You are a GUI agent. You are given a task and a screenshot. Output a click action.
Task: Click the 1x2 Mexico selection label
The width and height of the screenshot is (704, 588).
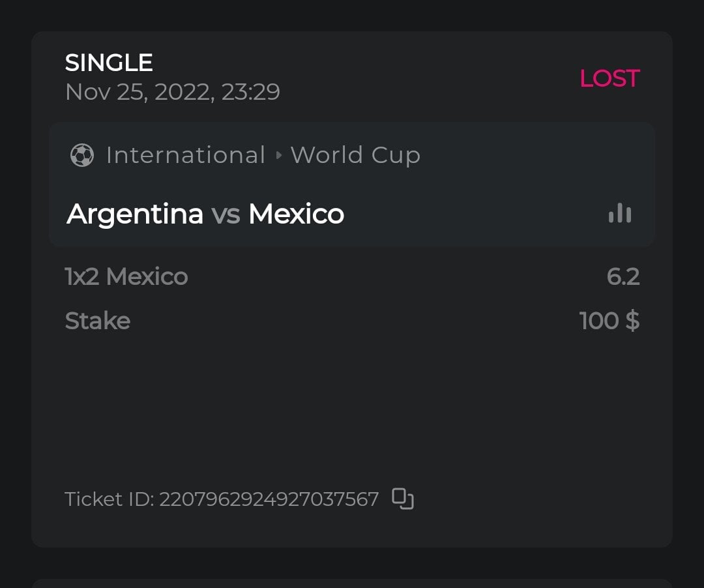point(126,276)
